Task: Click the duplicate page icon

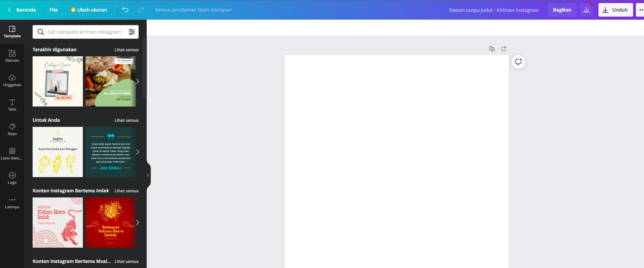Action: pyautogui.click(x=492, y=49)
